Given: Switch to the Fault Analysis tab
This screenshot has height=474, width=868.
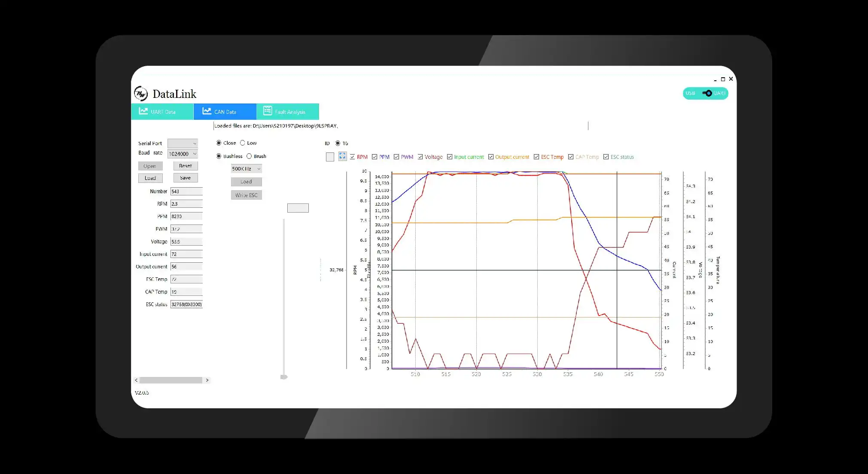Looking at the screenshot, I should [x=288, y=111].
